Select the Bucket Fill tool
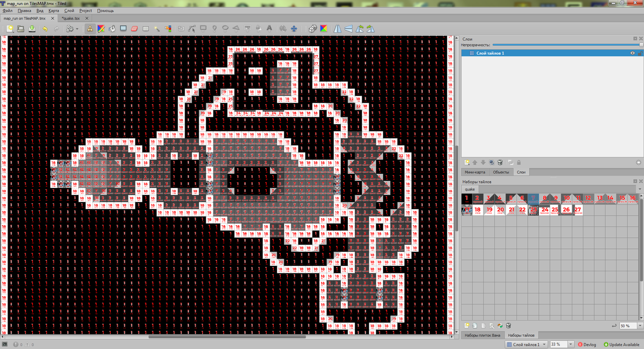Viewport: 644px width, 349px height. (x=112, y=29)
